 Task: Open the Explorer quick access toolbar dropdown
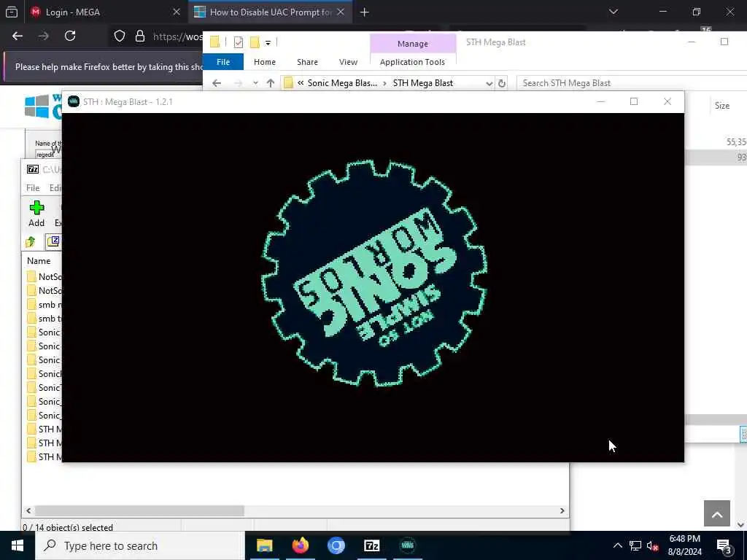(x=268, y=43)
